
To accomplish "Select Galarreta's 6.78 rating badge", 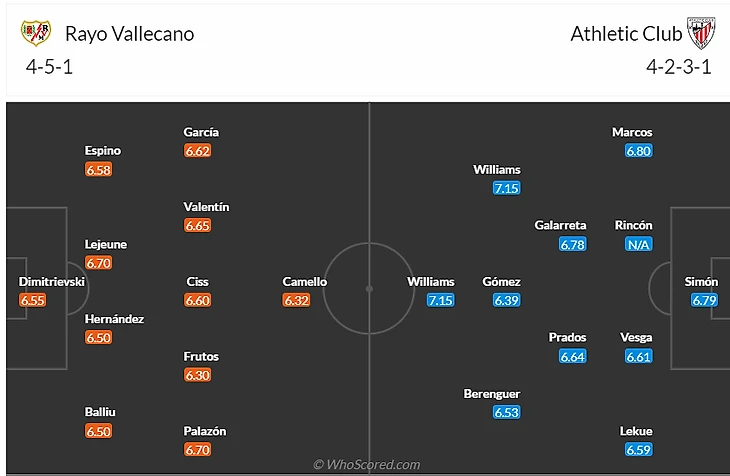I will pos(572,244).
